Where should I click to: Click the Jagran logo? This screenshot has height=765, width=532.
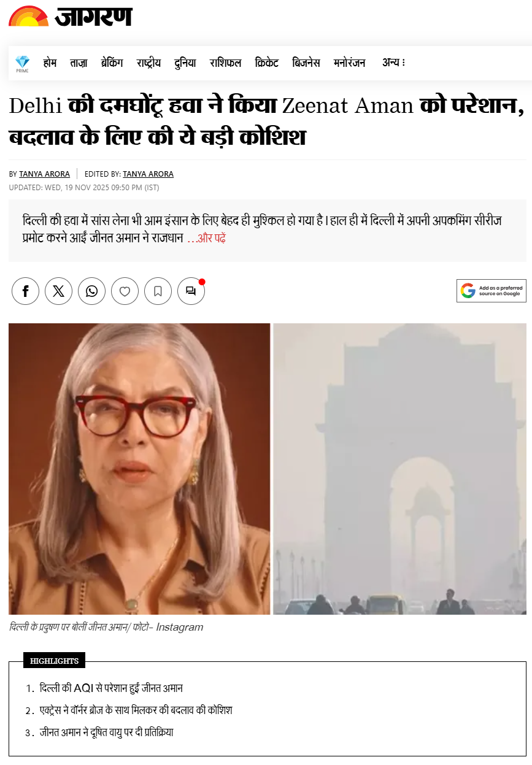pos(70,16)
